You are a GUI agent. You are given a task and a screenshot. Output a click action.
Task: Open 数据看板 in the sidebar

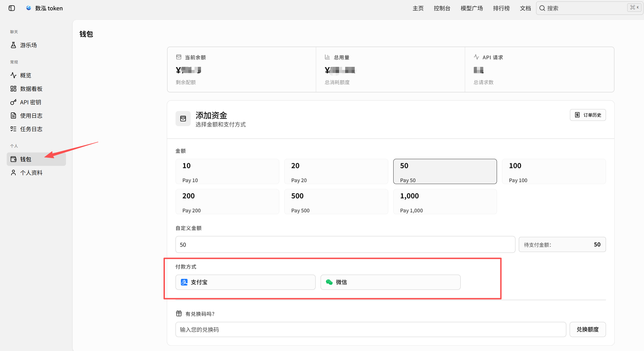click(36, 89)
